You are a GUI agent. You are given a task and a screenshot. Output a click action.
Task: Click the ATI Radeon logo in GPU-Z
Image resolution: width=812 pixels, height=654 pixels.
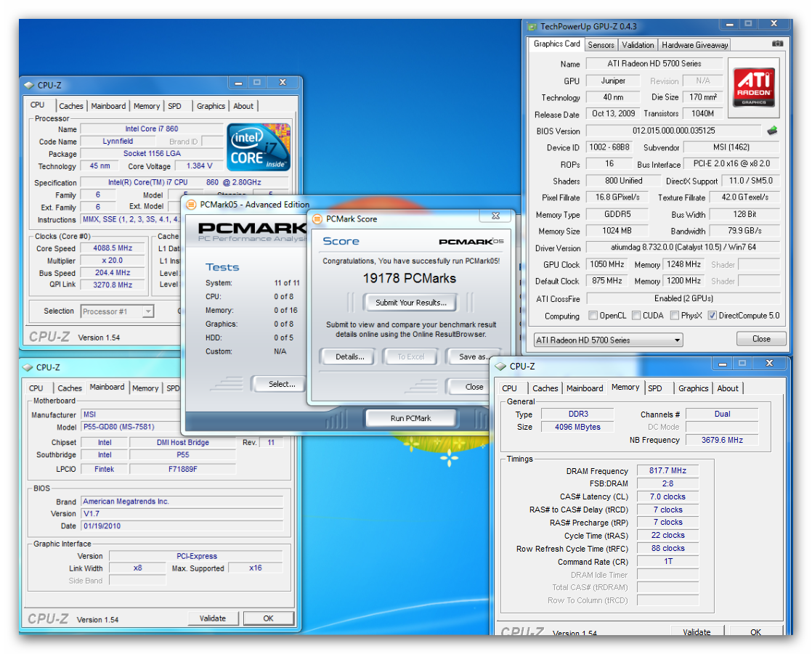[x=754, y=87]
